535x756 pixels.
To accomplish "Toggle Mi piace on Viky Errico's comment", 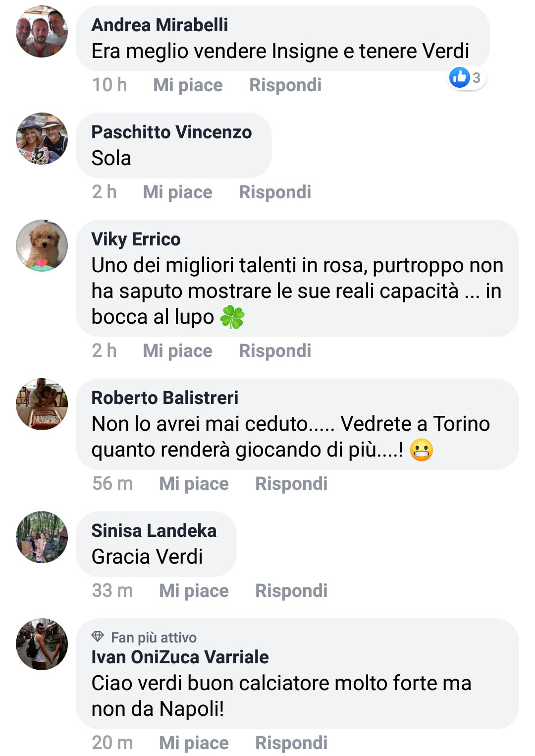I will (x=177, y=351).
